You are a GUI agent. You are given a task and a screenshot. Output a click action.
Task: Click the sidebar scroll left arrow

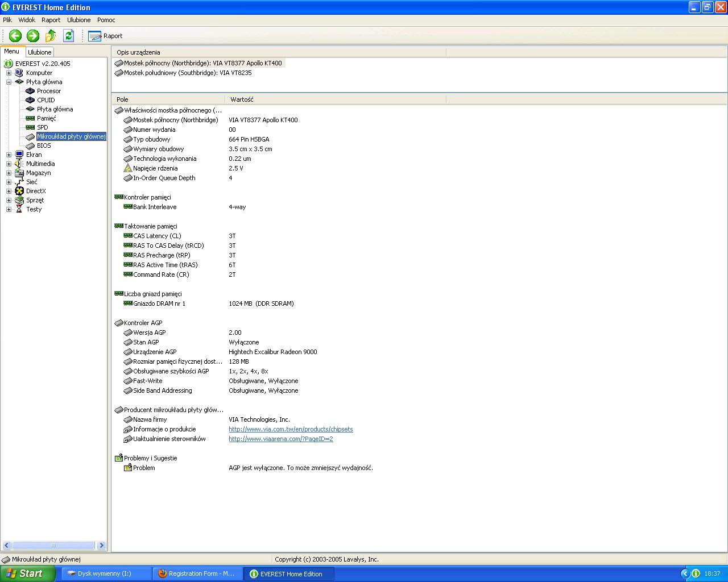click(x=6, y=545)
